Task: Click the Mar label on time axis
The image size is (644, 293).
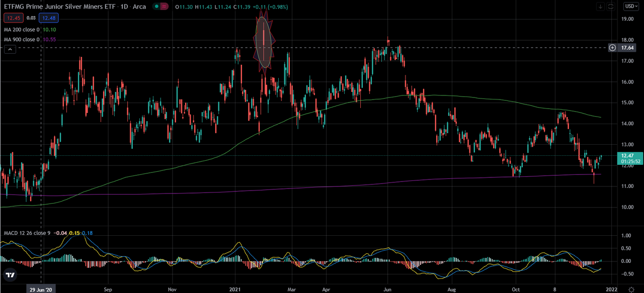Action: 290,289
